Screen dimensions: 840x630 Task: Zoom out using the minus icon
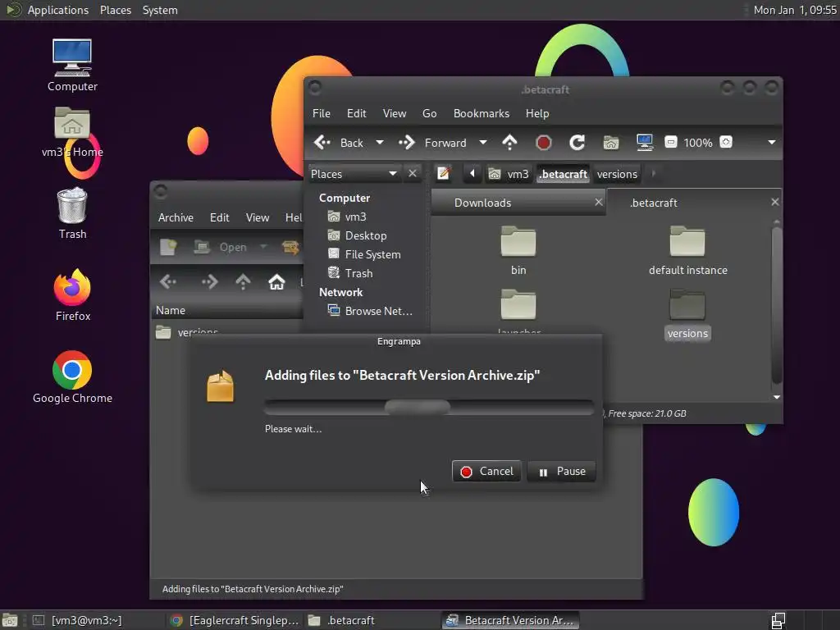pos(671,142)
